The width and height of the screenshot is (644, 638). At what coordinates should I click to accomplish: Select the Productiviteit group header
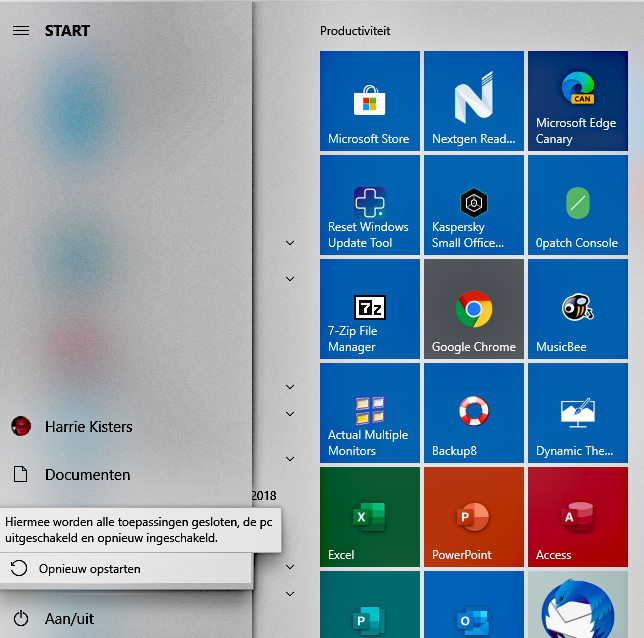[355, 31]
